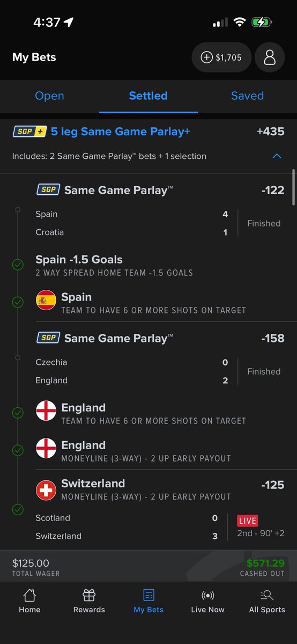The image size is (297, 644).
Task: Tap the Spain flag icon
Action: tap(46, 301)
